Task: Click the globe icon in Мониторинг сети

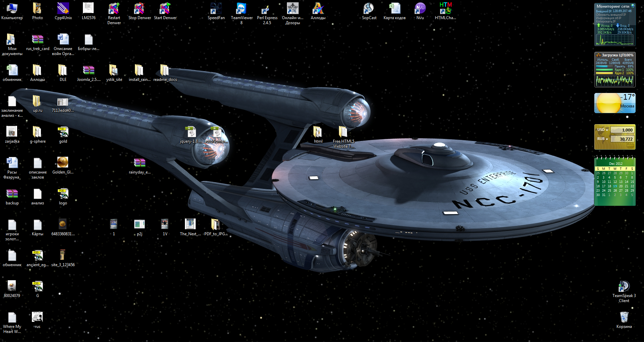Action: click(x=633, y=6)
